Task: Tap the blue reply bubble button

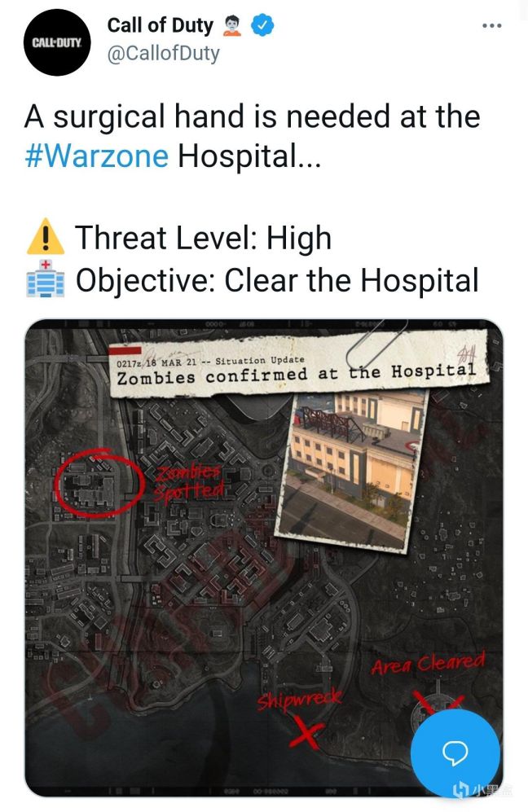Action: point(455,753)
